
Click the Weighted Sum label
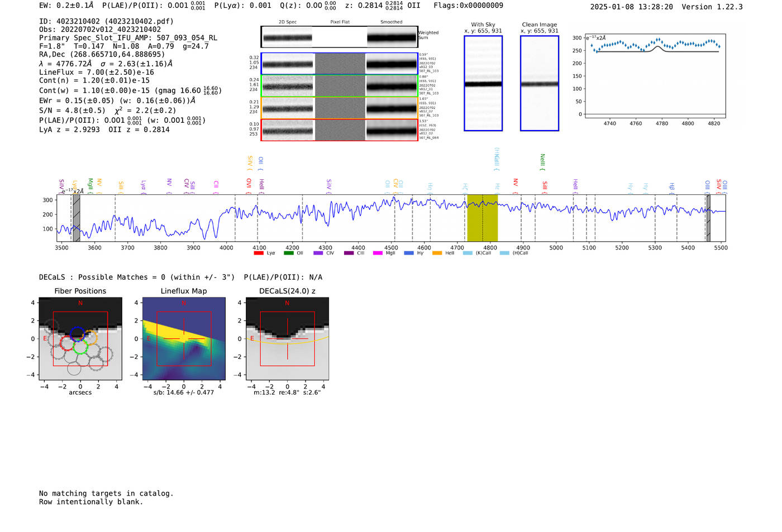coord(428,35)
